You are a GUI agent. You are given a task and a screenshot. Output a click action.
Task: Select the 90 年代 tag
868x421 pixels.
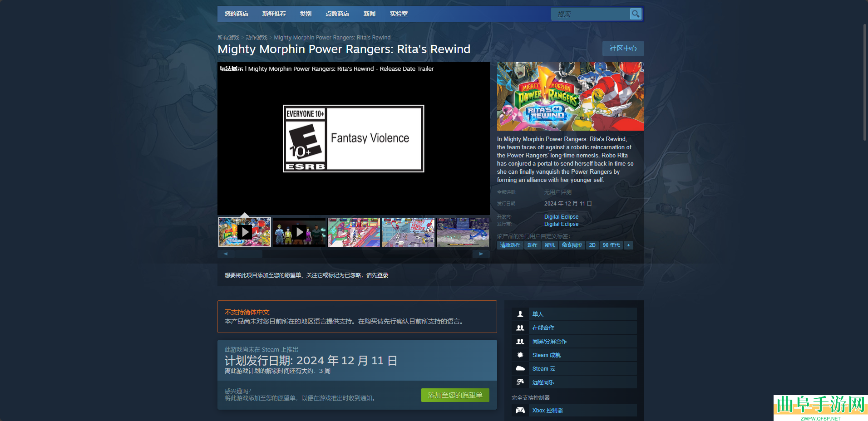coord(612,245)
